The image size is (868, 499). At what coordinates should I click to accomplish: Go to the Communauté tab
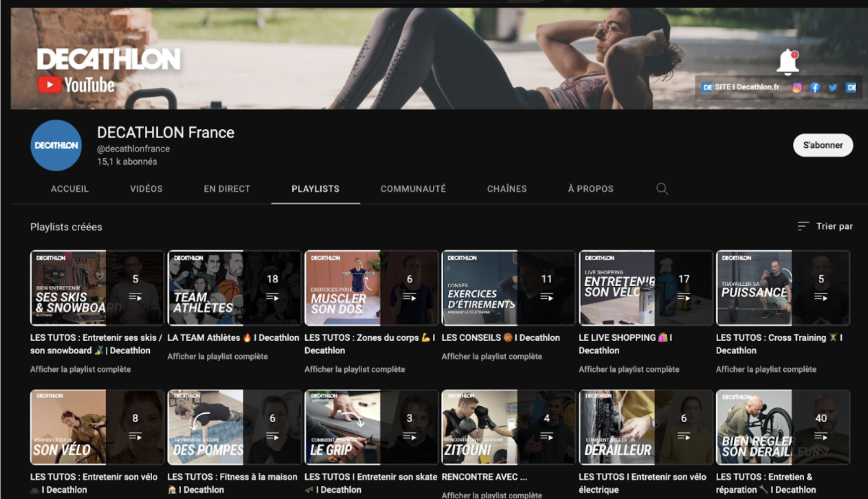point(413,189)
